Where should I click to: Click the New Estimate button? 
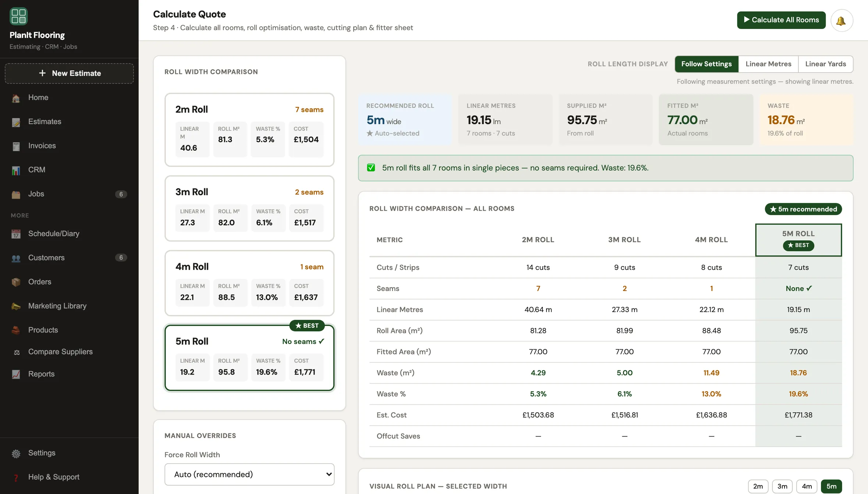point(69,73)
